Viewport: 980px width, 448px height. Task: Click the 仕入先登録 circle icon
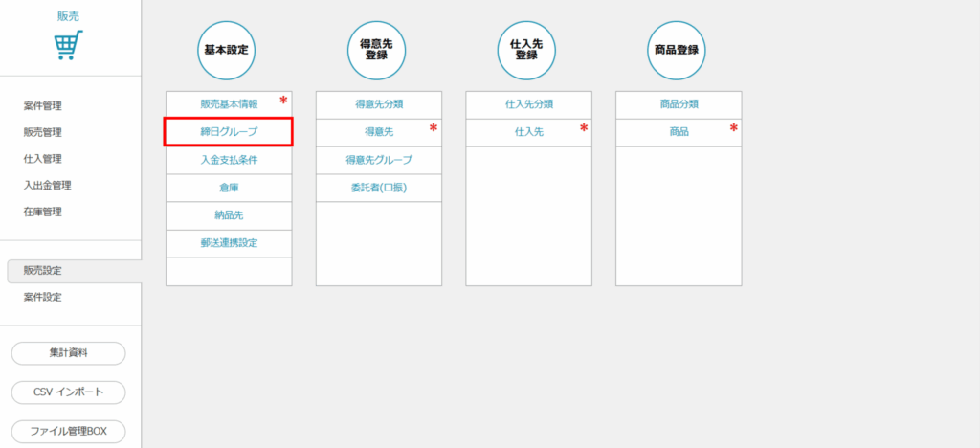(527, 50)
